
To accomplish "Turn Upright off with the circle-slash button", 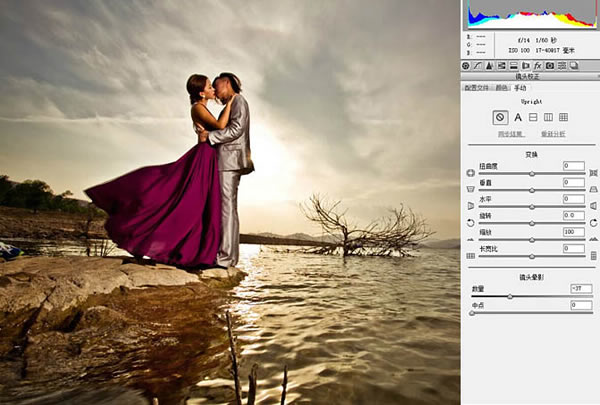I will [x=500, y=117].
